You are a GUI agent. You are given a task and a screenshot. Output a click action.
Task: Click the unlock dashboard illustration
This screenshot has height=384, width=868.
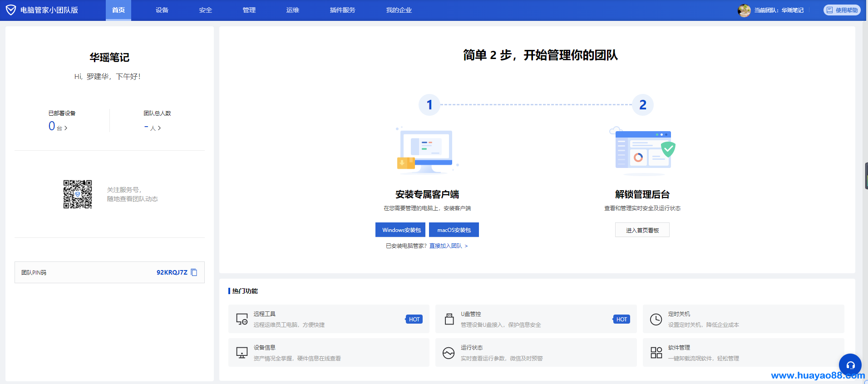(642, 151)
